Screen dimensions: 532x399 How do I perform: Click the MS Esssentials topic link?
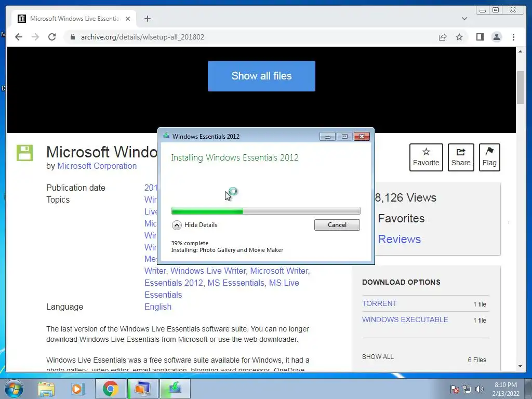pos(235,283)
